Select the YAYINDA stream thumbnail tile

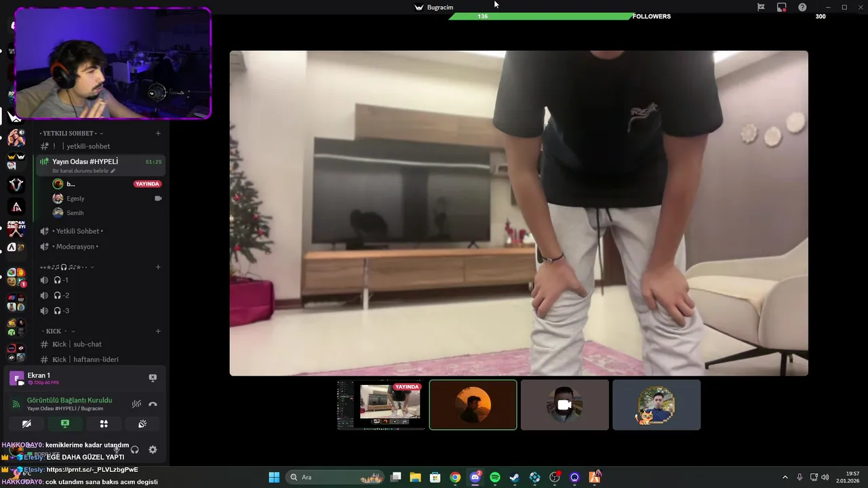click(382, 405)
